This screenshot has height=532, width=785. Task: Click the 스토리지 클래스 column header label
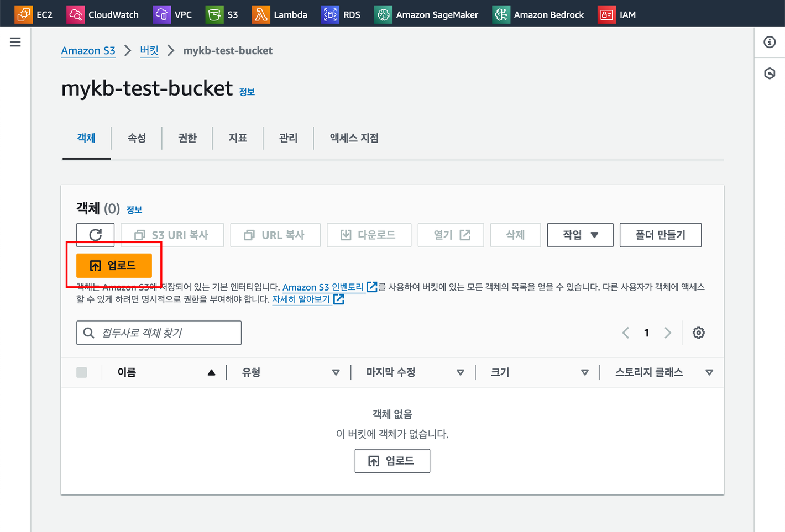pyautogui.click(x=649, y=372)
